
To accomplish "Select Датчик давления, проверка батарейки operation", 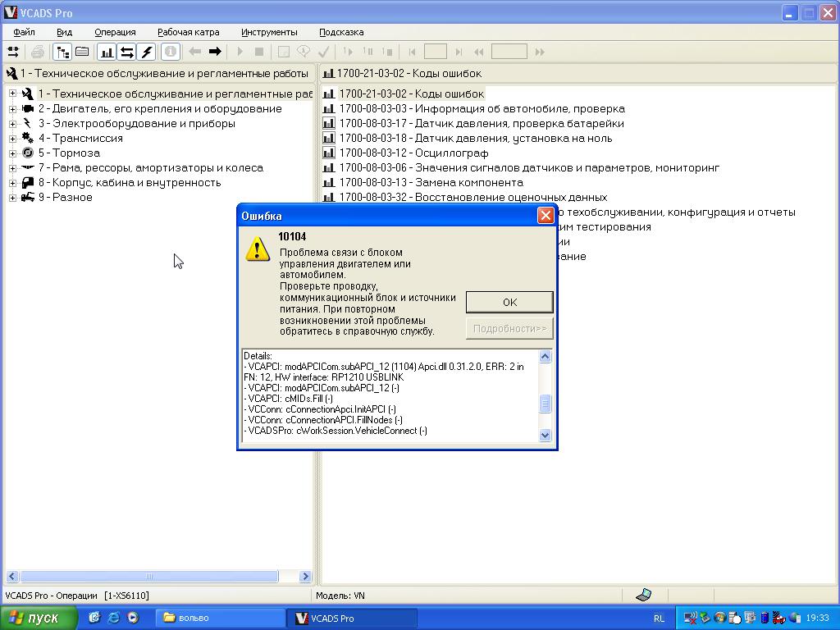I will 482,123.
